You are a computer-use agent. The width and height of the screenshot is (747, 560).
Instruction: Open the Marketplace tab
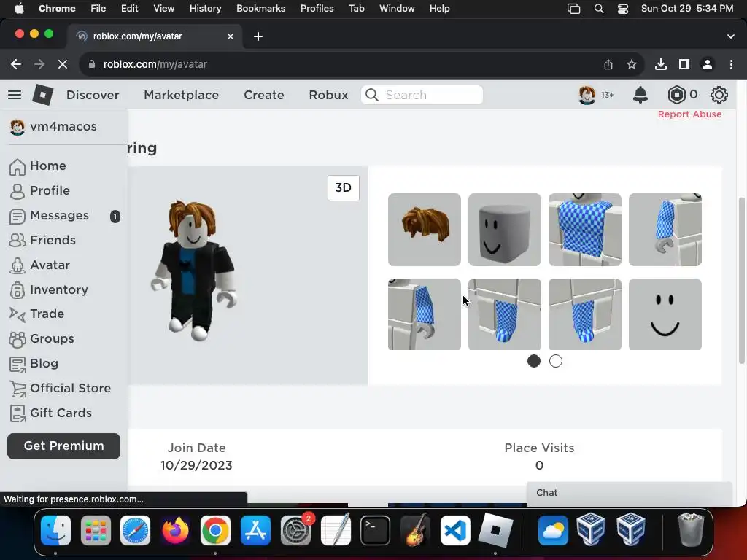(182, 95)
